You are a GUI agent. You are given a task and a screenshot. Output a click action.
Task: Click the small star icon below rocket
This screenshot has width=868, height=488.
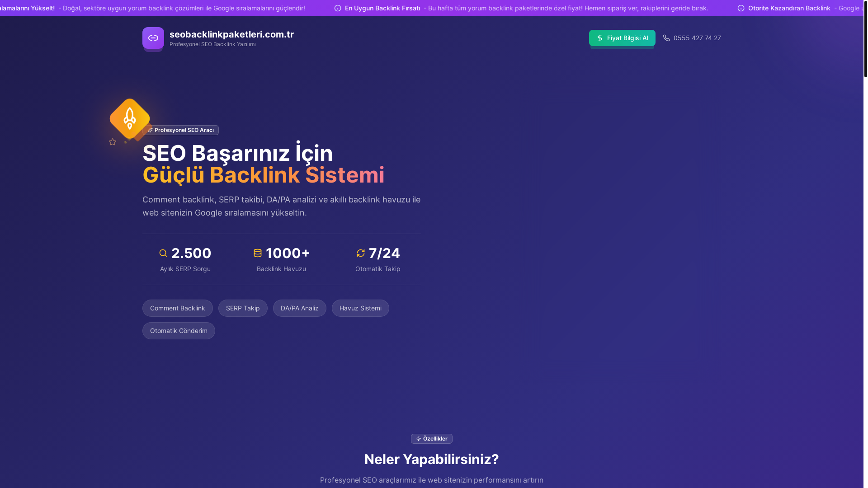pos(113,142)
